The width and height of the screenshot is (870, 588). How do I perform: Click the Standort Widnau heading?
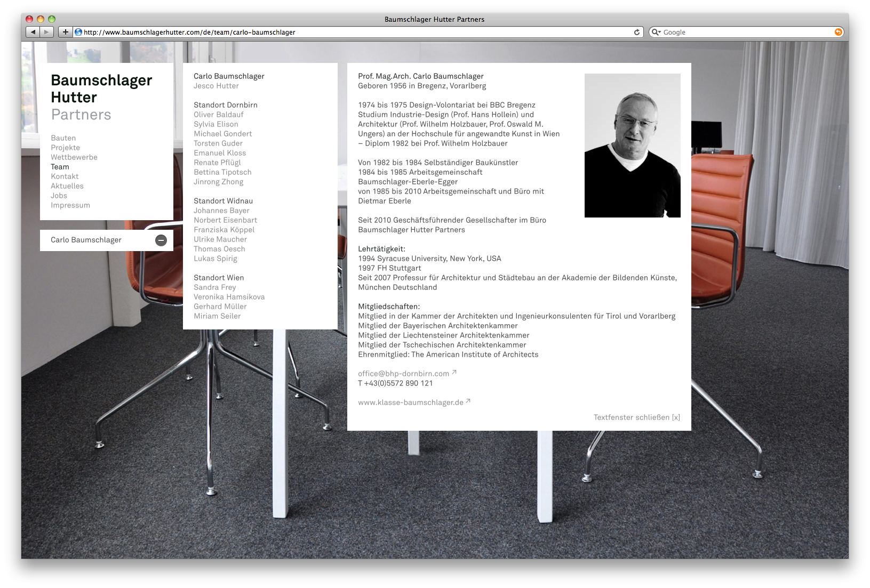pyautogui.click(x=223, y=201)
